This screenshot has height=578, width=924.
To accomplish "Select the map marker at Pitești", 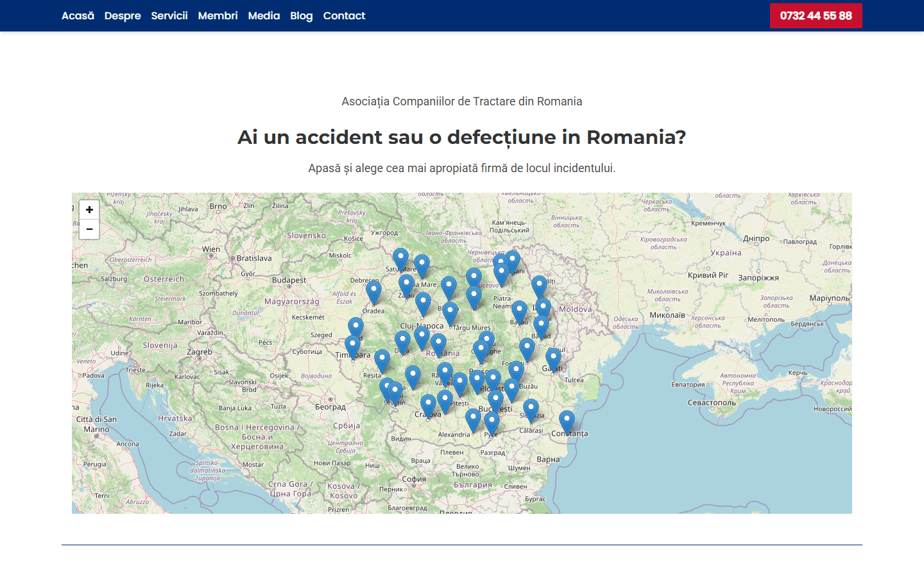I will [x=460, y=384].
